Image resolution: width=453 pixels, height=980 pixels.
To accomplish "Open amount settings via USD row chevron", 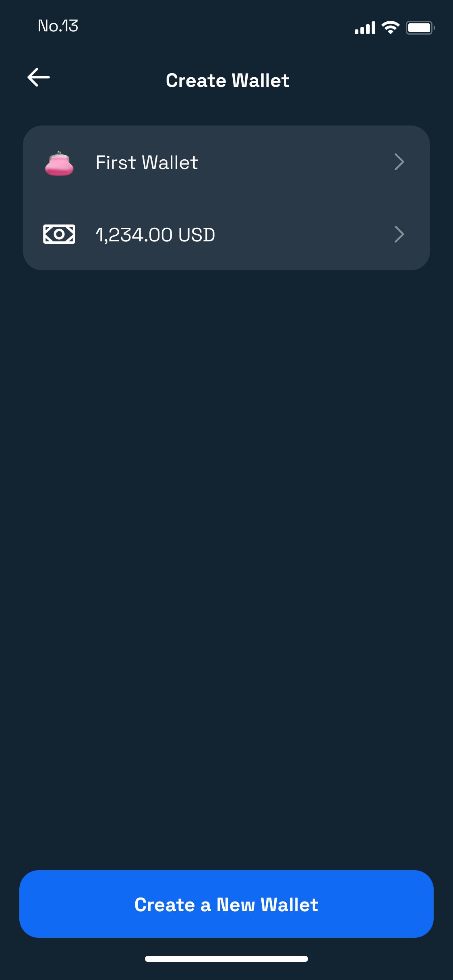I will (399, 234).
